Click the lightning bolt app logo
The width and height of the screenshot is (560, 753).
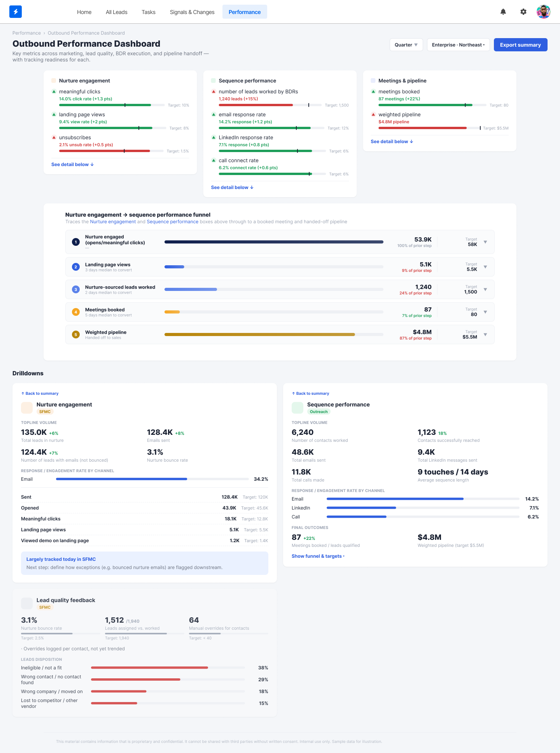pyautogui.click(x=16, y=12)
